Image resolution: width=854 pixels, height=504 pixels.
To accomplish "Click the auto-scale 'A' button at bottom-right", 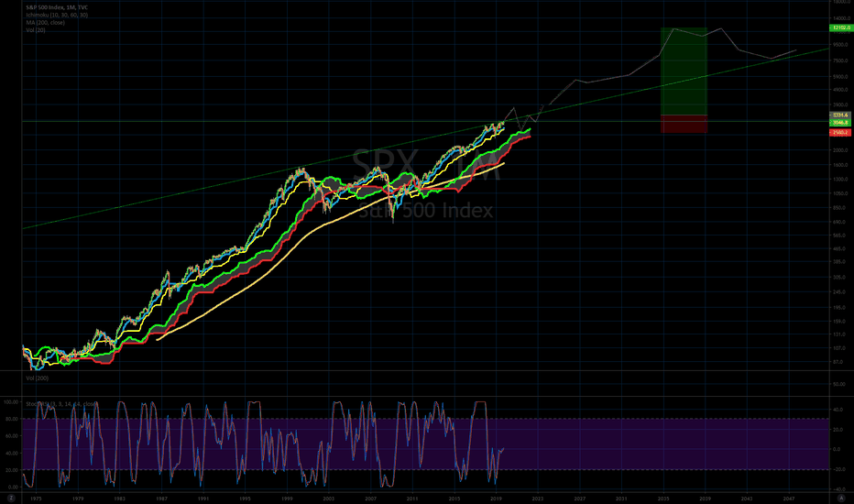I will pyautogui.click(x=840, y=498).
